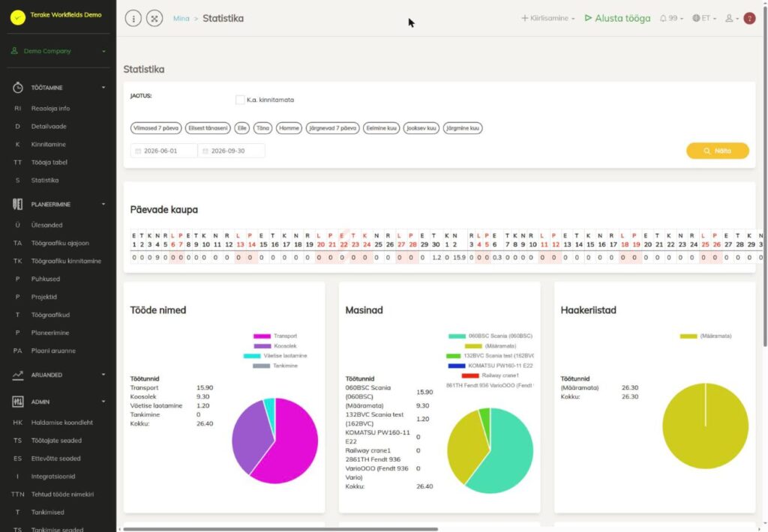Click the green play icon for Alusta tööga

588,18
